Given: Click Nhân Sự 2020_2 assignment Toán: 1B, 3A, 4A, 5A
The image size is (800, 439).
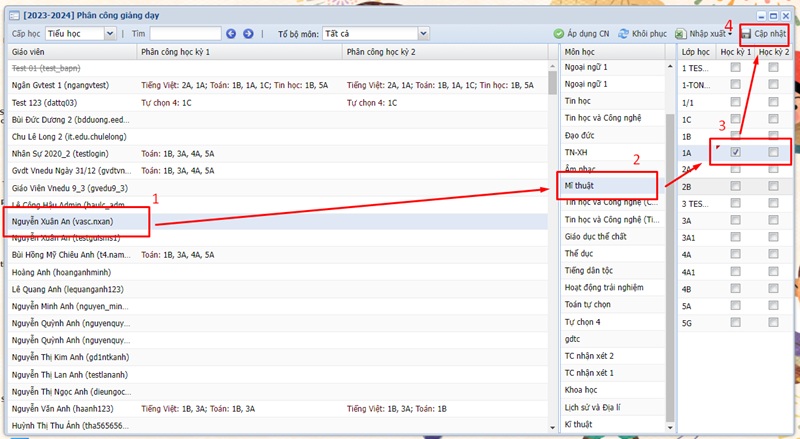Looking at the screenshot, I should pyautogui.click(x=178, y=154).
